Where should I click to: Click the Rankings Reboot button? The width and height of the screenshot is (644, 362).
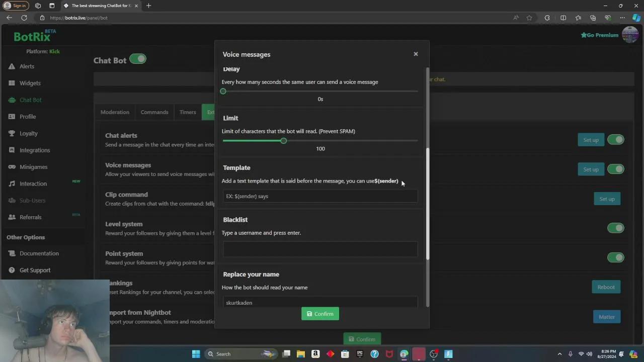tap(606, 287)
